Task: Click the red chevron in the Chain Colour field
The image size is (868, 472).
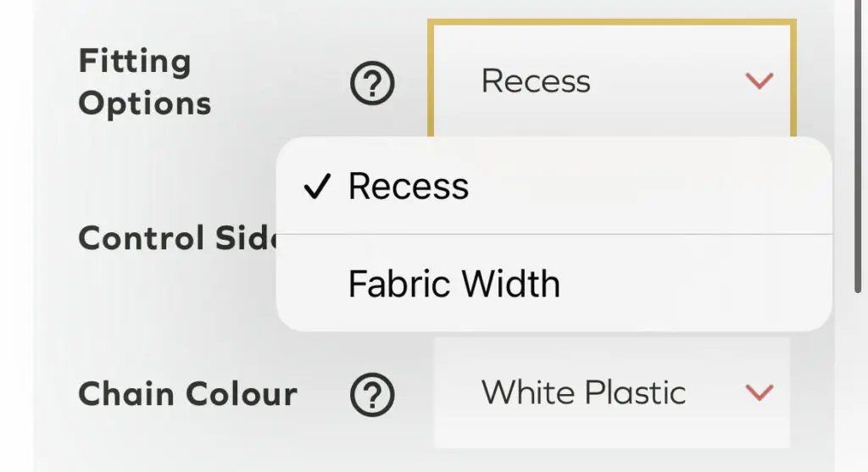Action: (759, 392)
